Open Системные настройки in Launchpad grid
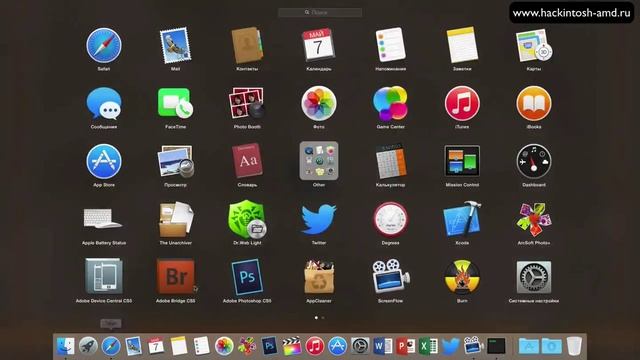The height and width of the screenshot is (360, 640). pos(534,278)
